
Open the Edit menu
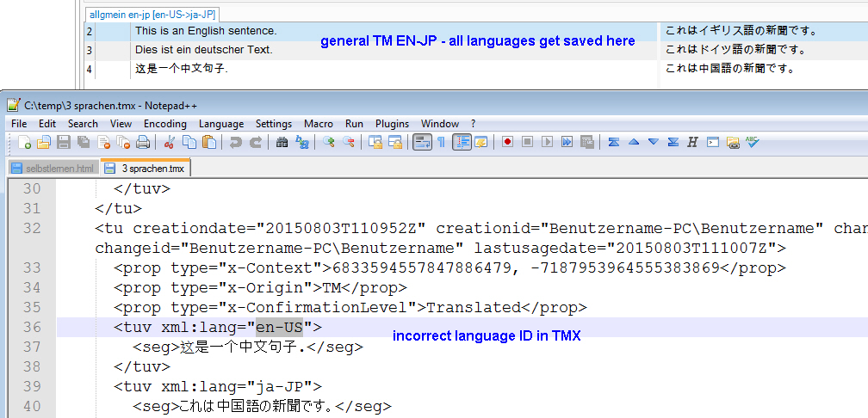point(47,124)
